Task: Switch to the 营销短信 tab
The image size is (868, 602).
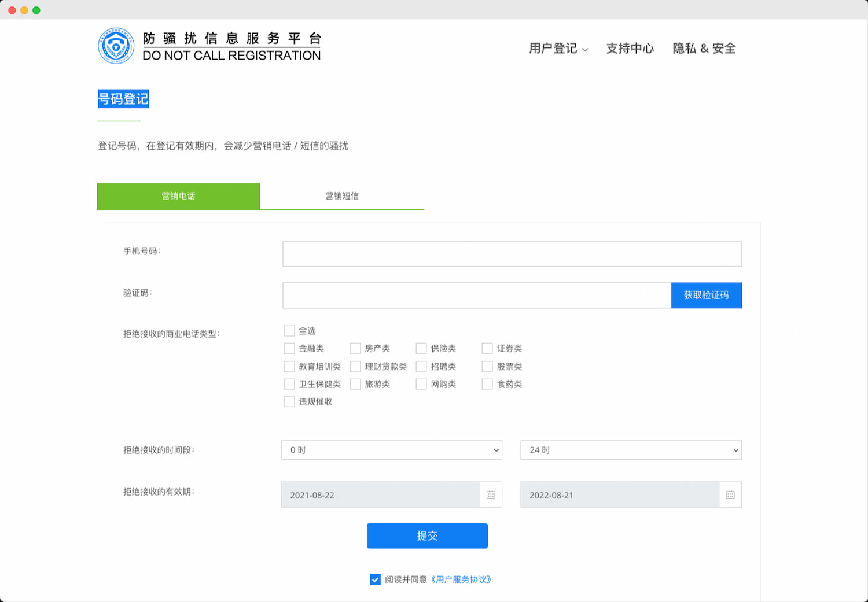Action: [342, 196]
